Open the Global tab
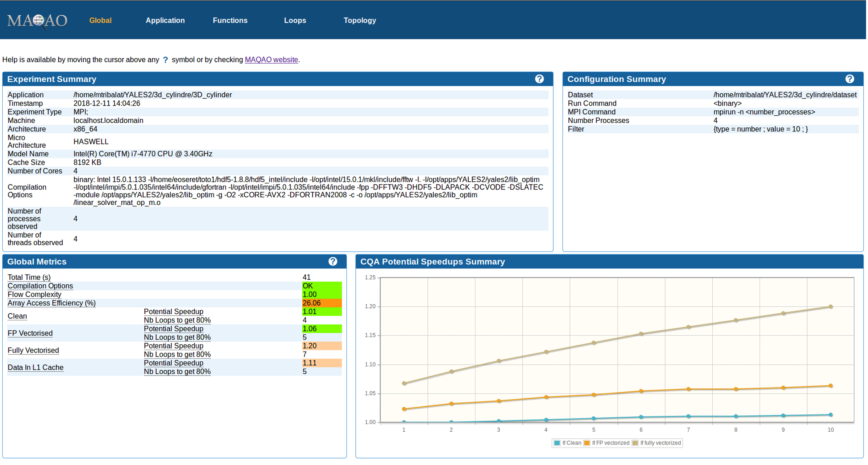This screenshot has height=465, width=868. pyautogui.click(x=100, y=21)
